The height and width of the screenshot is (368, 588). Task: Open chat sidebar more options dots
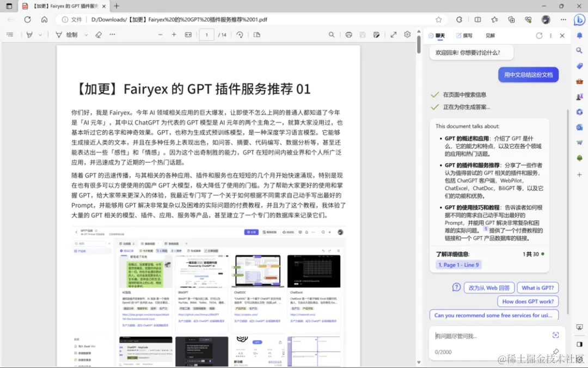[x=550, y=35]
